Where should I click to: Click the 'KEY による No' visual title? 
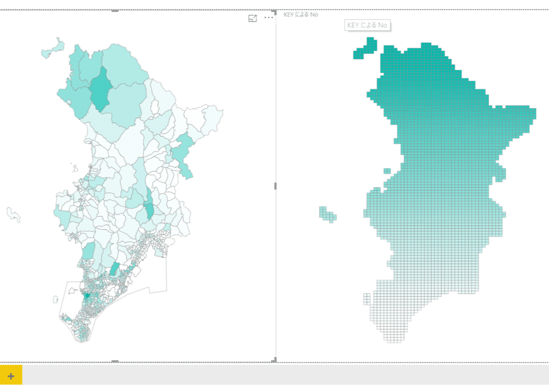(x=301, y=14)
